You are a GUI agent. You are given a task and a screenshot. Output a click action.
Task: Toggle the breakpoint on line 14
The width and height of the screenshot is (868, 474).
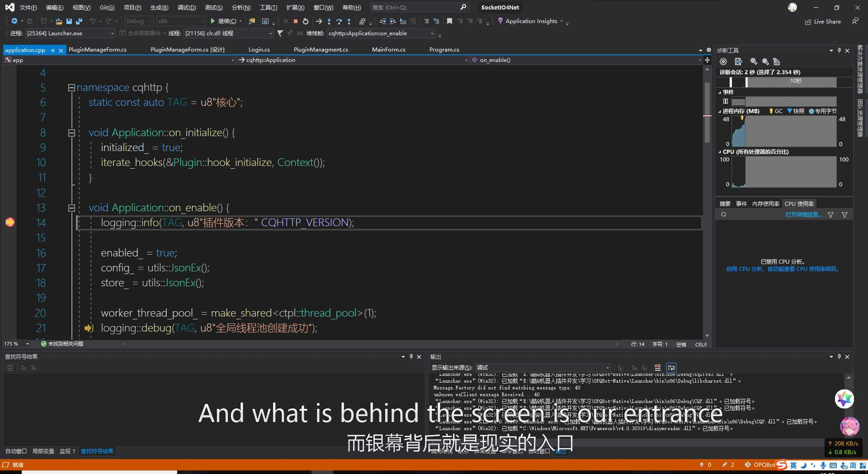point(10,222)
